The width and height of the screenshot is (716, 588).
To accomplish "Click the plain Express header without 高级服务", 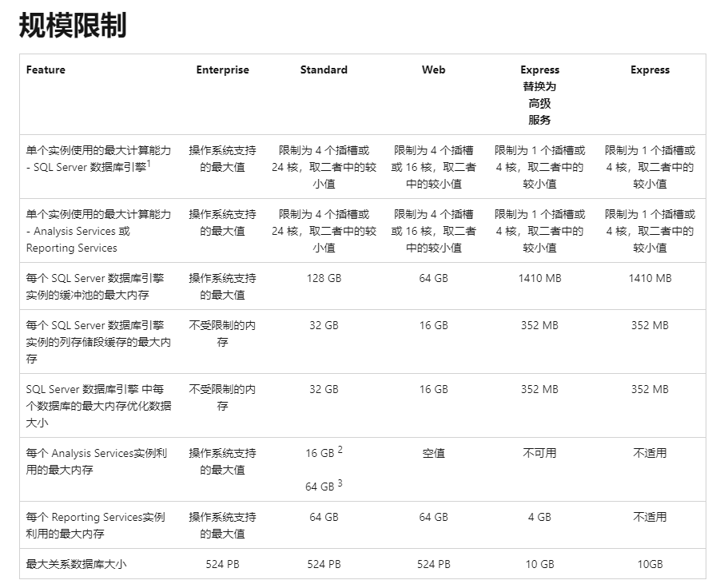I will [650, 70].
